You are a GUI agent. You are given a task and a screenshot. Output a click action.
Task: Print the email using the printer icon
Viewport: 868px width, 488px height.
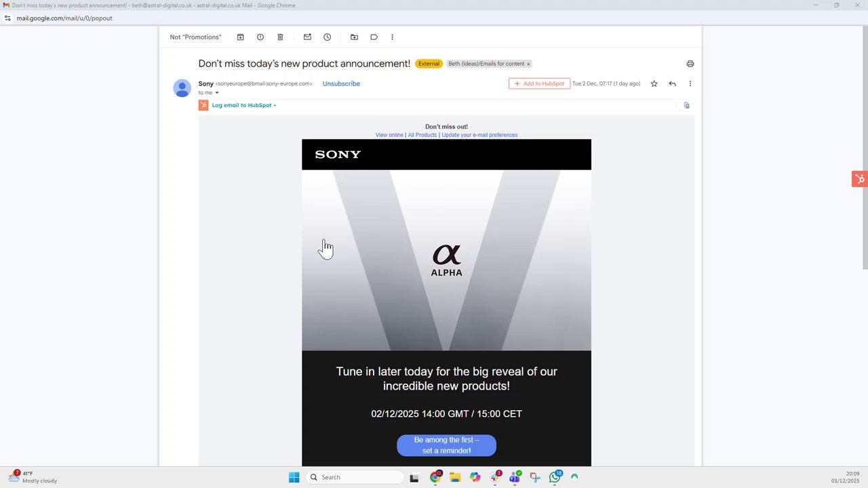coord(690,64)
